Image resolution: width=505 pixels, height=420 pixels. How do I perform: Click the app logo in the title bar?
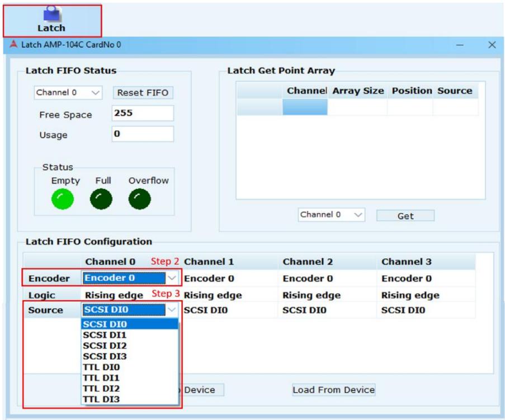point(13,44)
